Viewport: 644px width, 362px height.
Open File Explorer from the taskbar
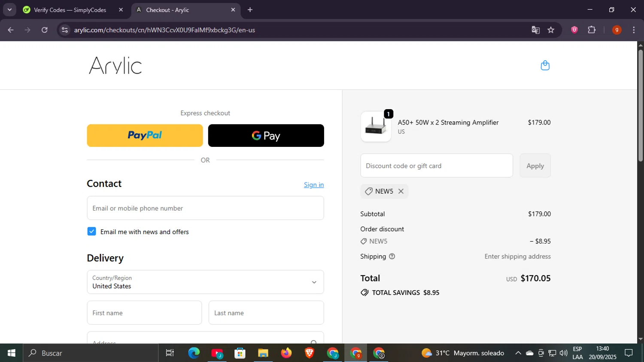[263, 353]
